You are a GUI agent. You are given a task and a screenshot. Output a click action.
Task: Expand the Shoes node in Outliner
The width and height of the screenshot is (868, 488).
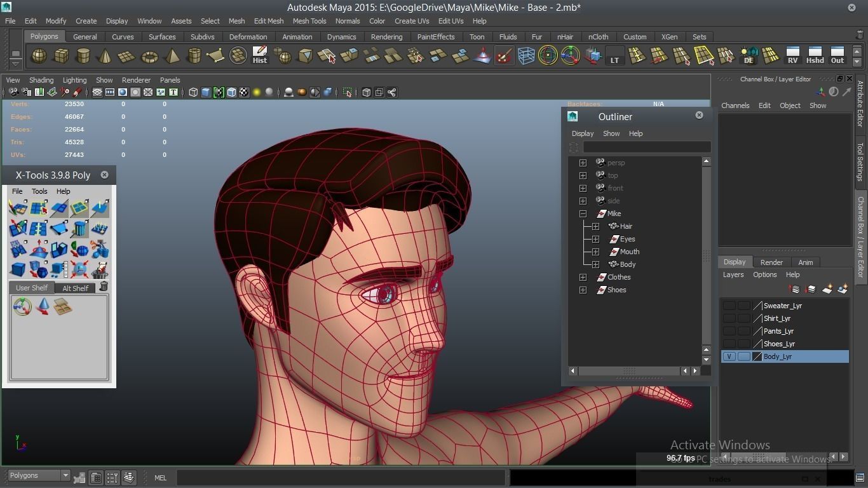pos(583,290)
